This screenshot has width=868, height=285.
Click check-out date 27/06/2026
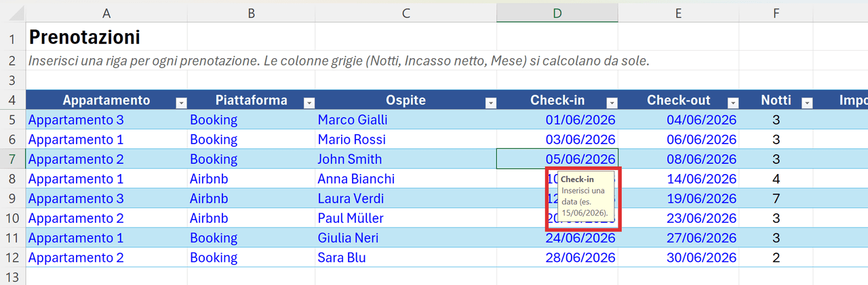click(678, 238)
